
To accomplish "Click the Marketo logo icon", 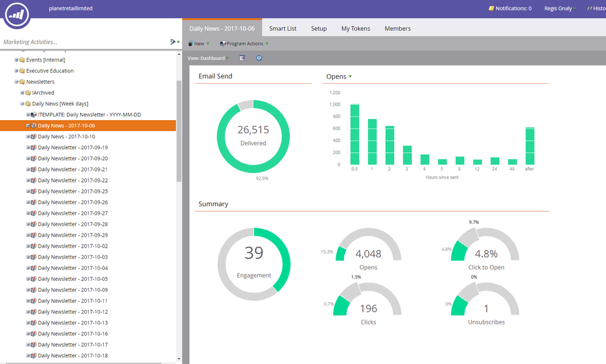I will click(17, 15).
